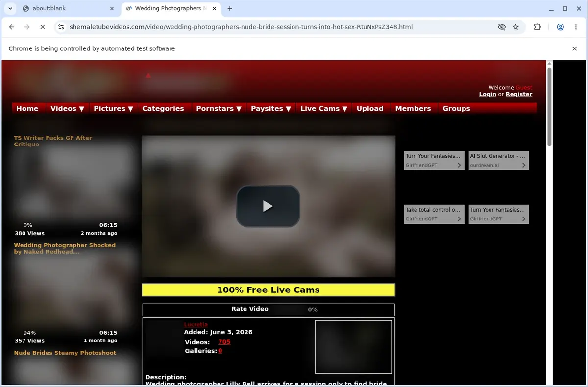The height and width of the screenshot is (387, 588).
Task: Open the tab search chevron
Action: 10,8
